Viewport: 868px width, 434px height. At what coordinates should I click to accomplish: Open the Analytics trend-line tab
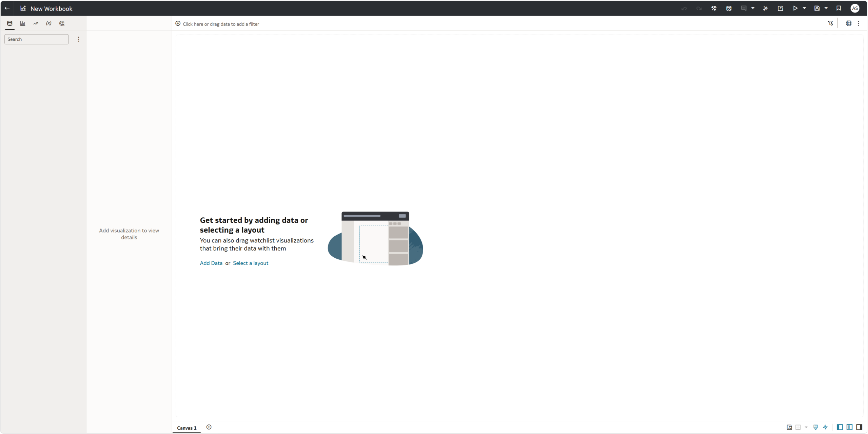[36, 23]
